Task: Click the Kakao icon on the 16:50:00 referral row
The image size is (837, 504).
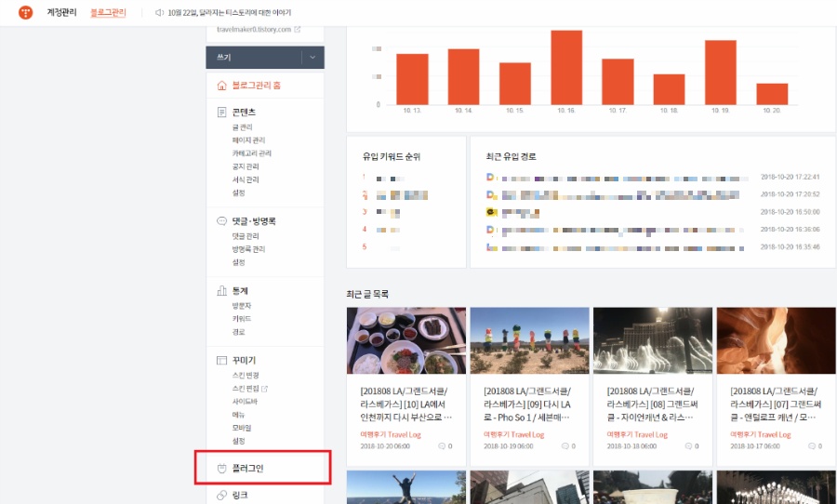Action: pyautogui.click(x=492, y=213)
